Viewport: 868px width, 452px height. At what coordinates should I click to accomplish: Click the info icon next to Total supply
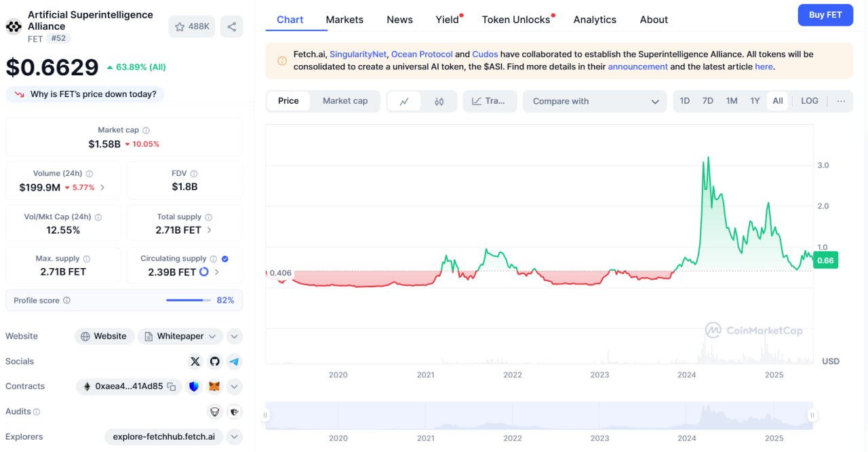click(209, 217)
